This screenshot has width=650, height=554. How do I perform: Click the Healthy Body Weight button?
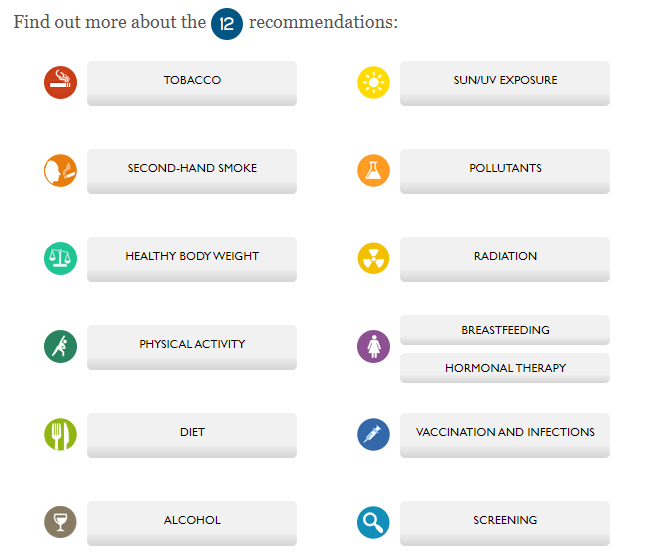point(192,258)
